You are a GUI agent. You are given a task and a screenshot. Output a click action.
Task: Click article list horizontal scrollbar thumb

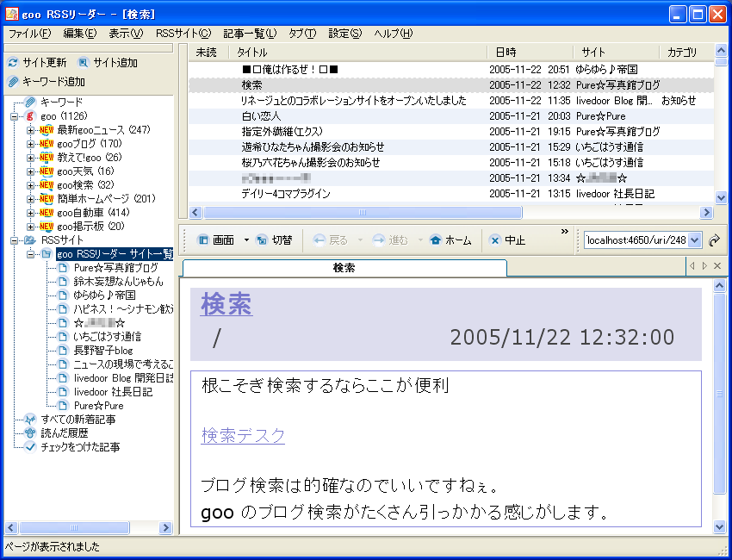click(x=363, y=213)
